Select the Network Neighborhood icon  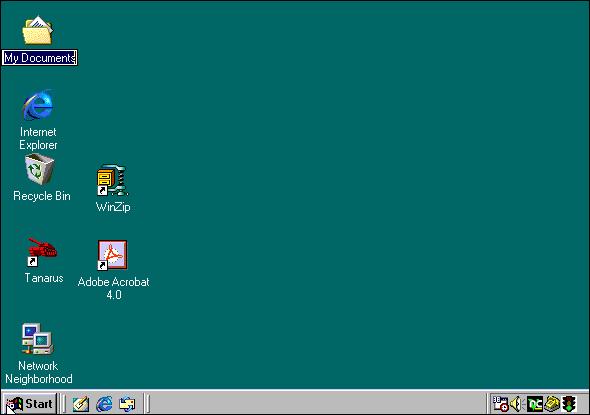(38, 339)
